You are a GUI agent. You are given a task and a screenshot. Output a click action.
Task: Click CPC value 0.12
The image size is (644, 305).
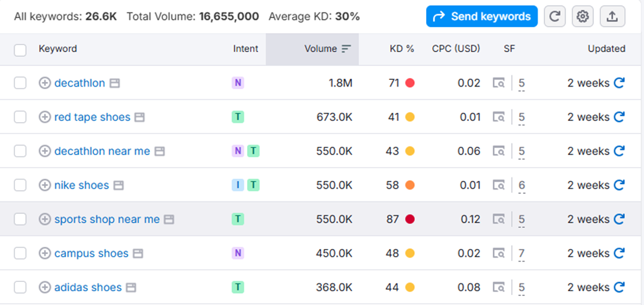click(x=470, y=219)
